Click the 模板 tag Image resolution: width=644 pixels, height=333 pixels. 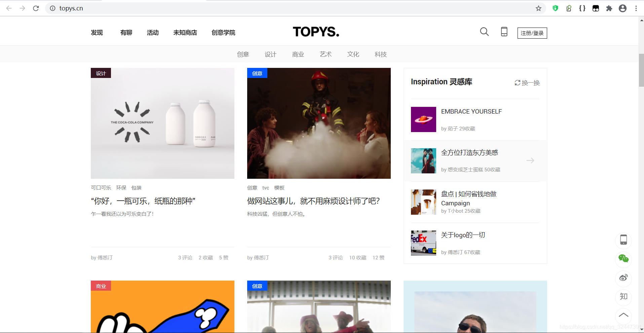[279, 188]
